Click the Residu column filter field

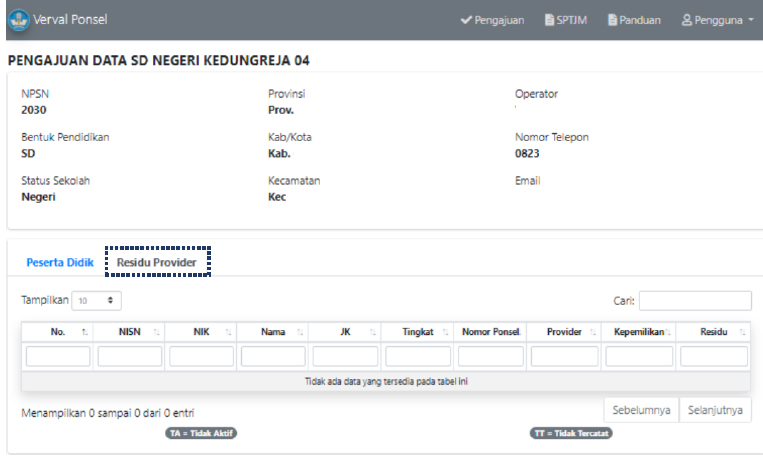pos(714,356)
